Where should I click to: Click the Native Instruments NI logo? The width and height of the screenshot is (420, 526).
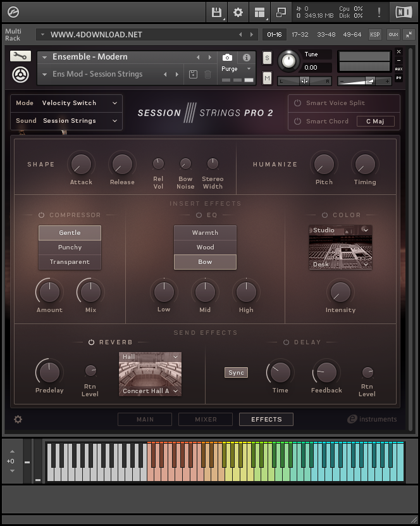(x=404, y=13)
